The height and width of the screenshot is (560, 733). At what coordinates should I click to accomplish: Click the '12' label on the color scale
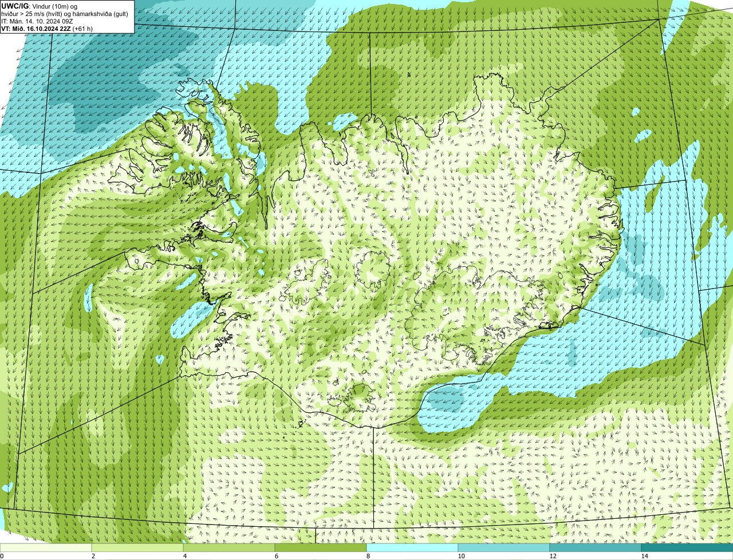[x=553, y=556]
